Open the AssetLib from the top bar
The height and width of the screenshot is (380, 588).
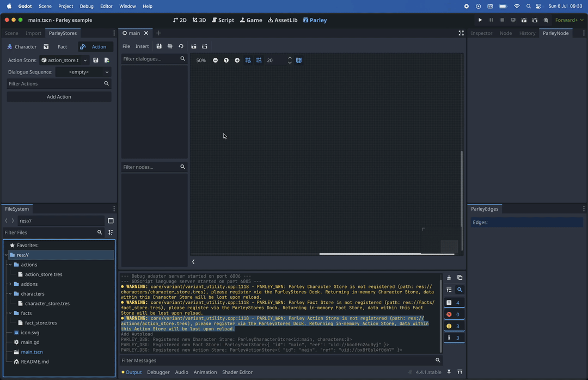point(283,20)
